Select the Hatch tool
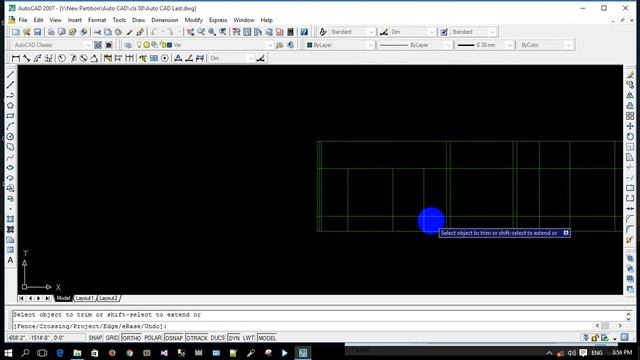Image resolution: width=640 pixels, height=360 pixels. point(10,219)
